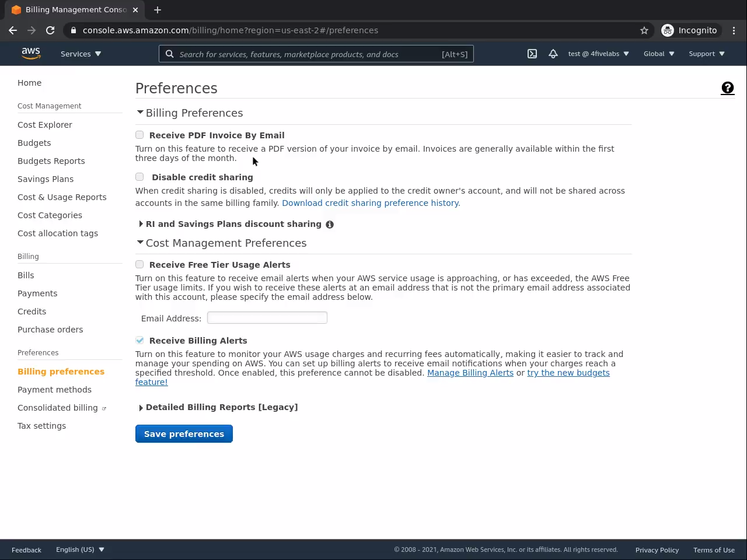The image size is (747, 560).
Task: Open Bills in the sidebar
Action: click(x=26, y=275)
